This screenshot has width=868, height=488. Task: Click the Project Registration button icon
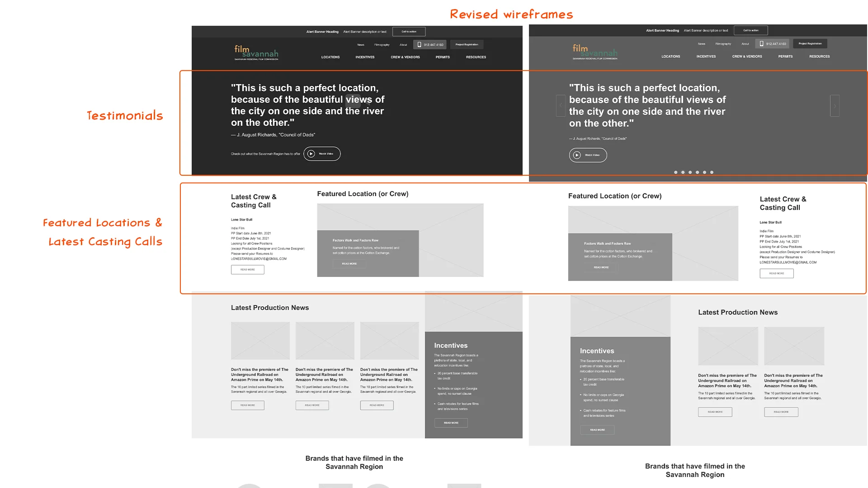coord(466,44)
